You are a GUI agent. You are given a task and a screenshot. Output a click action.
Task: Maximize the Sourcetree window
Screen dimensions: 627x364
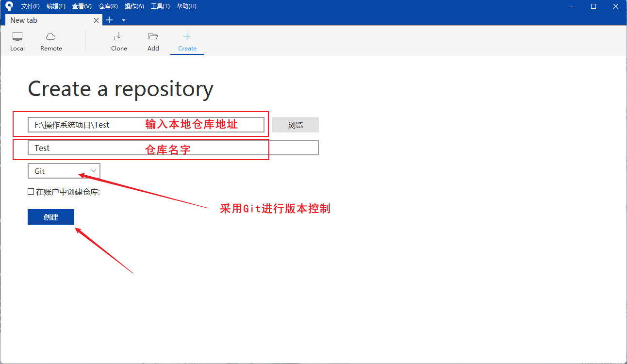(x=594, y=6)
